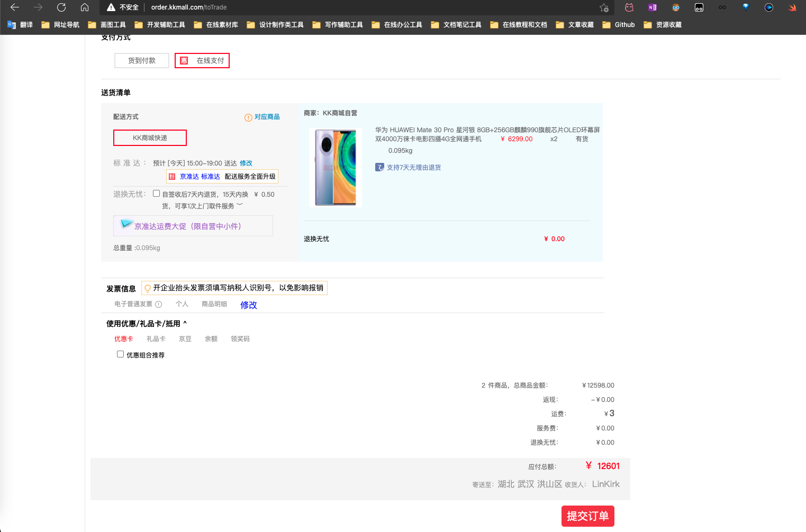The height and width of the screenshot is (532, 806).
Task: Open the 文档笔记工具 bookmark folder
Action: coord(456,25)
